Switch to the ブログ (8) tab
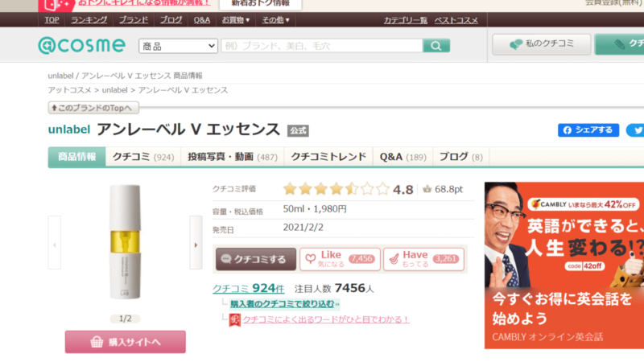Screen dimensions: 644x362 point(460,157)
